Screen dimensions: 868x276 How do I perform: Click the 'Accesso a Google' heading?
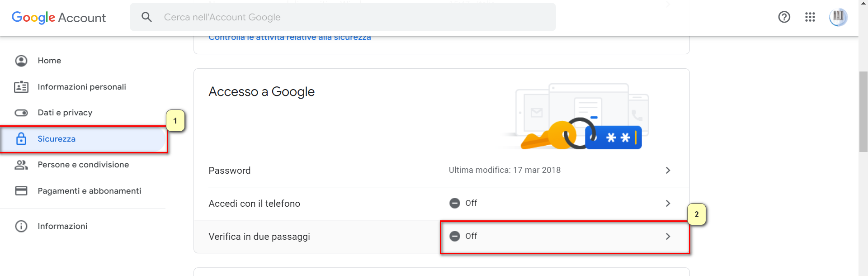(x=261, y=92)
